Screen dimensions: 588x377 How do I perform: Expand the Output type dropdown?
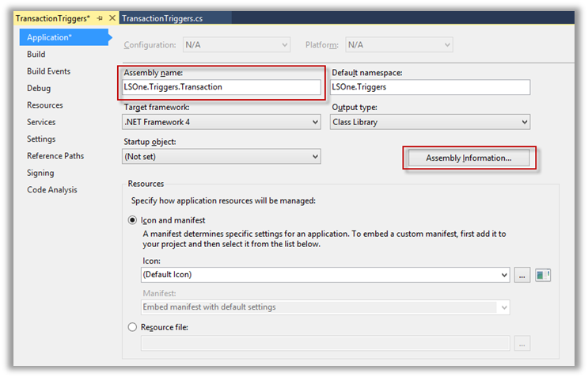431,122
